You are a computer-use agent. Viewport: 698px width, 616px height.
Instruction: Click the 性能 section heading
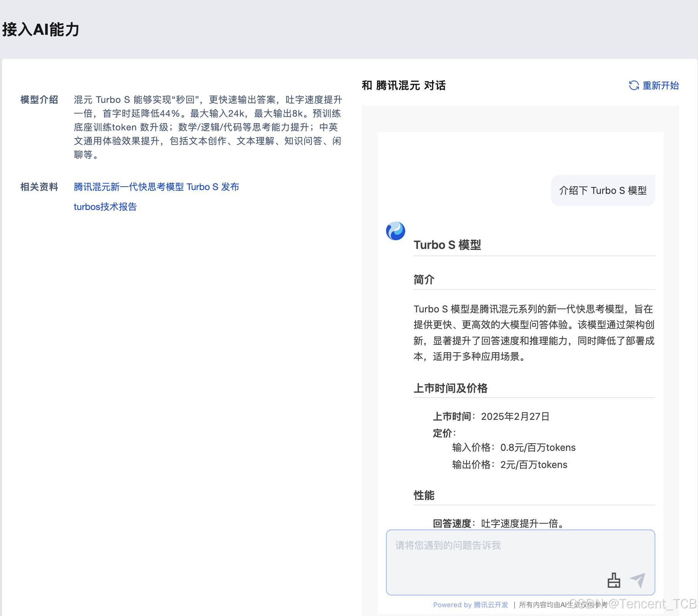click(x=424, y=495)
